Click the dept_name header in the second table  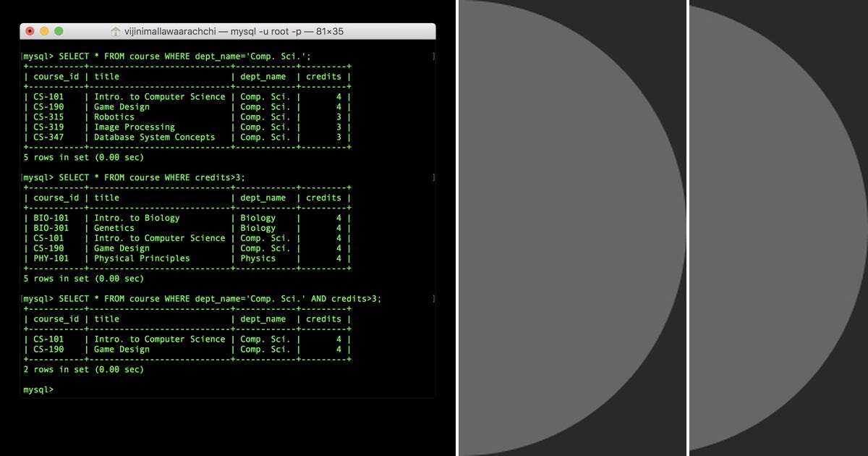pyautogui.click(x=264, y=197)
